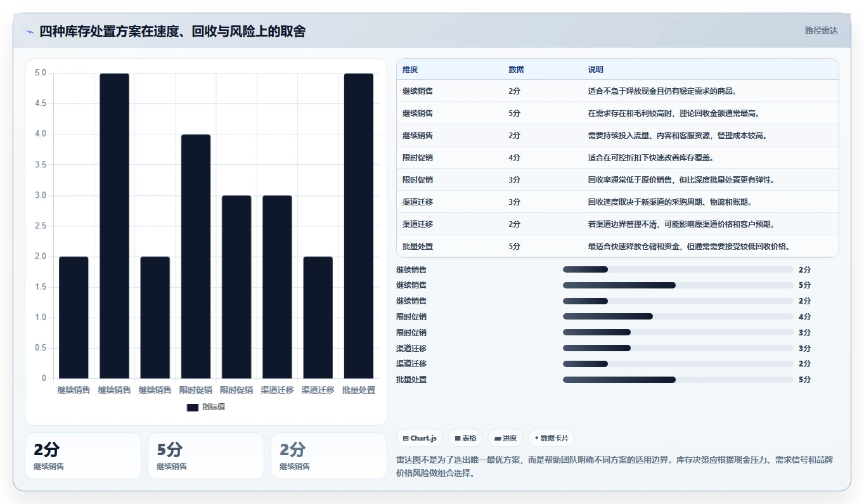Click the note 适合不急于释放现金且仍有稳定需求的商品
Screen dimensions: 864x504
coord(662,91)
